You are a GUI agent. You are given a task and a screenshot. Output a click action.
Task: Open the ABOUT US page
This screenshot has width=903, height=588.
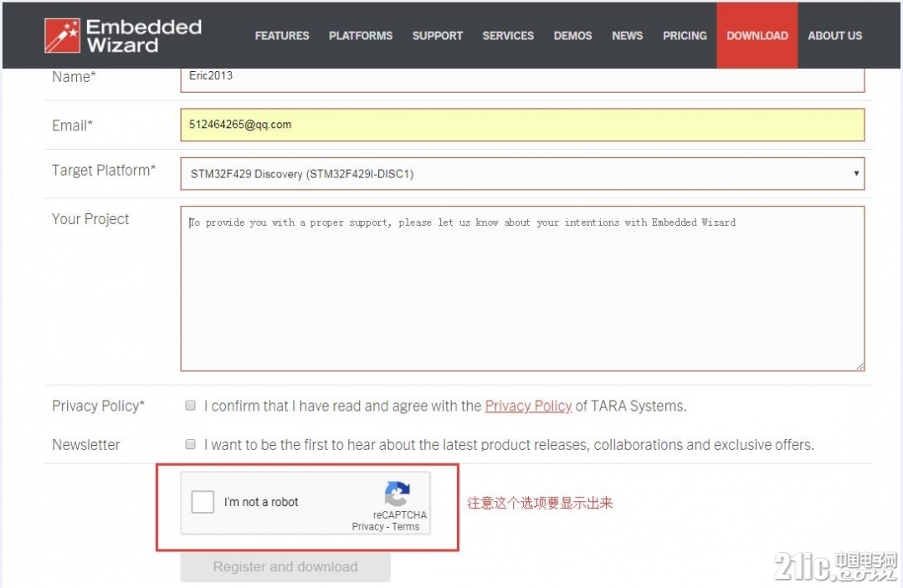pyautogui.click(x=834, y=36)
